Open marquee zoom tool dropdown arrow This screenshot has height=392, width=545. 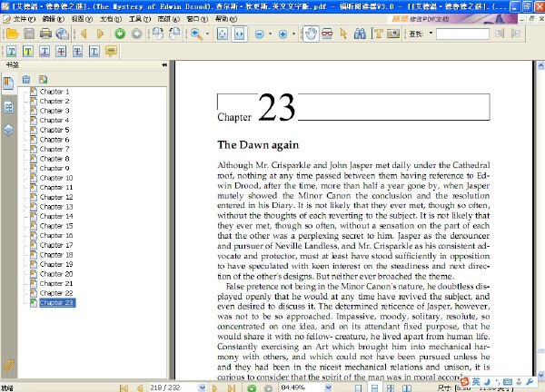pyautogui.click(x=207, y=34)
